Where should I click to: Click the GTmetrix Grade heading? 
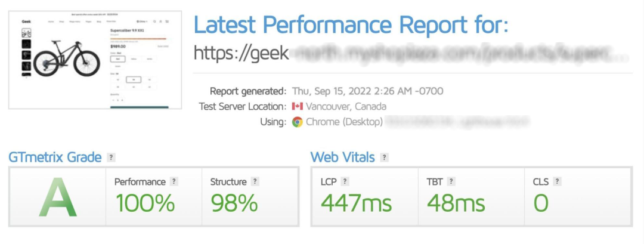(x=55, y=157)
